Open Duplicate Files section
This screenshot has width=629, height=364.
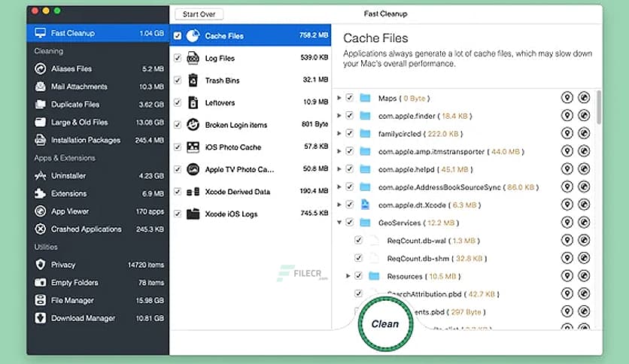coord(98,105)
